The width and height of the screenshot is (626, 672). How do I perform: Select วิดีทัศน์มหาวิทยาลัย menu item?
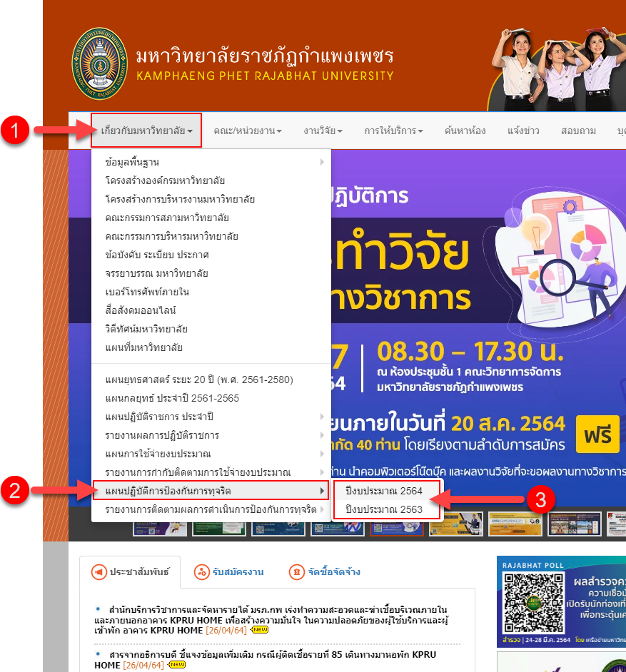point(211,329)
